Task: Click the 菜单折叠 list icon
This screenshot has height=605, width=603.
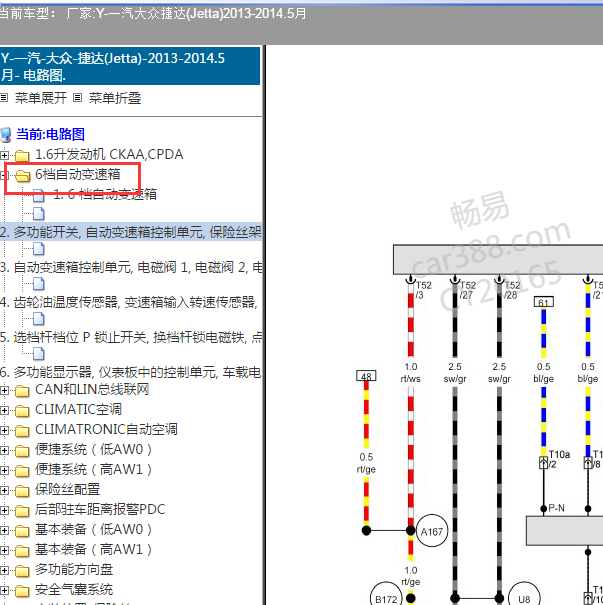Action: 78,98
